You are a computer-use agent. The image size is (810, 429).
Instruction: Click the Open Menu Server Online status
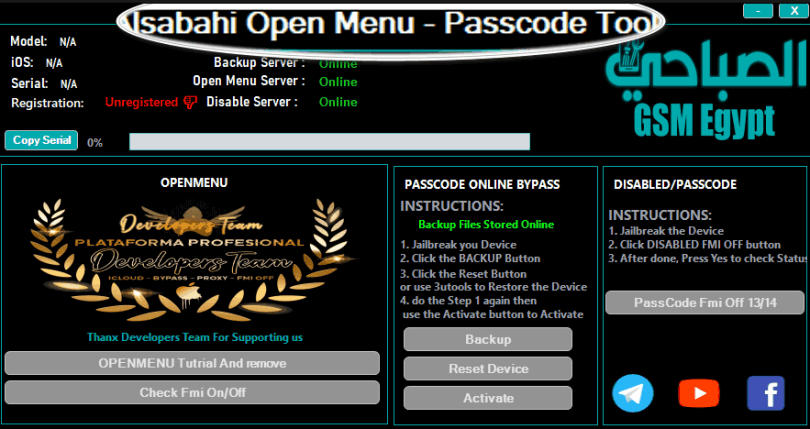(338, 82)
